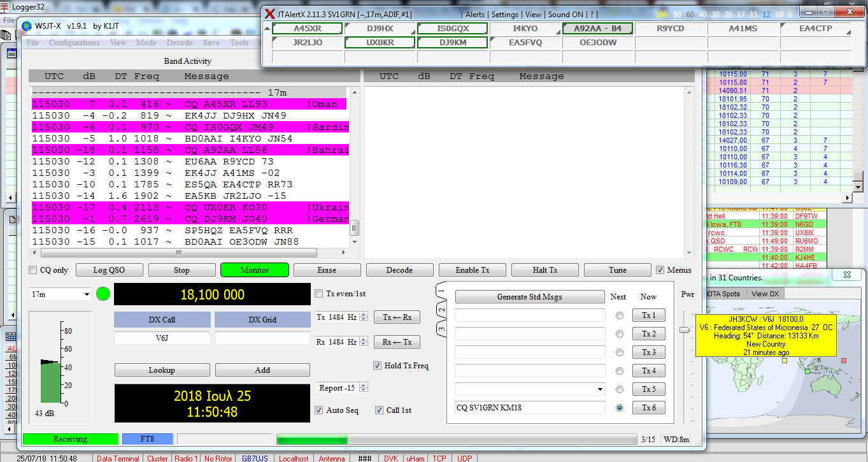Click Halt Tx button
Viewport: 868px width, 462px height.
point(544,270)
